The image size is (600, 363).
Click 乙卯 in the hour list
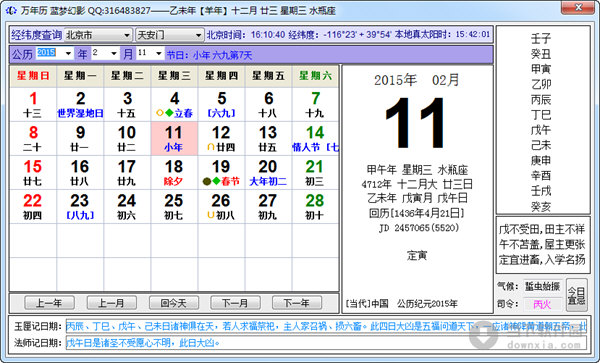[x=541, y=84]
